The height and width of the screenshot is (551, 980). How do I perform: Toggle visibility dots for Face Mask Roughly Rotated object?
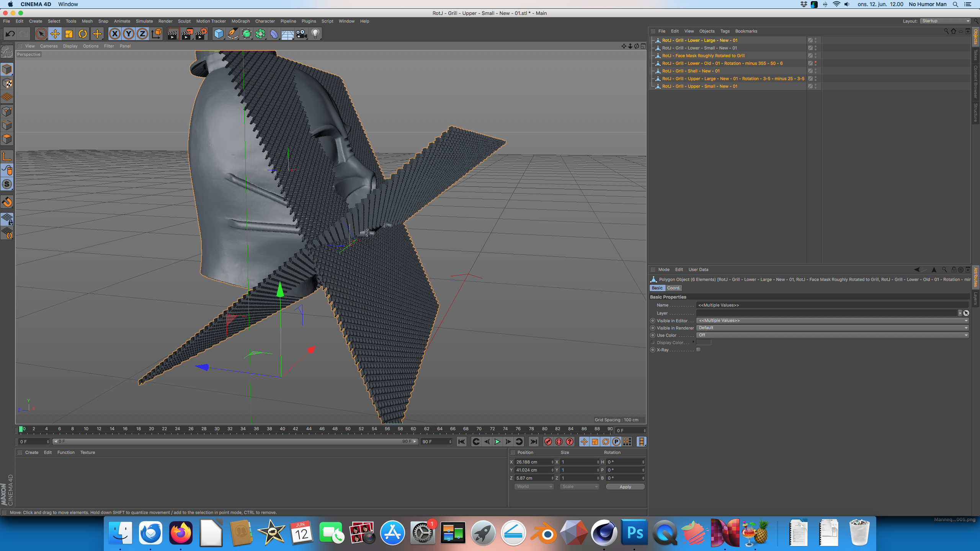pos(815,55)
